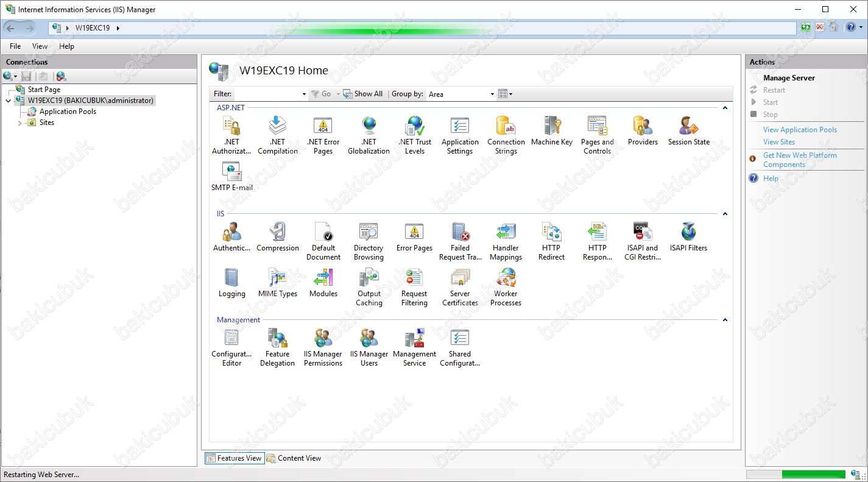
Task: Open Failed Request Tracing feature
Action: click(460, 241)
